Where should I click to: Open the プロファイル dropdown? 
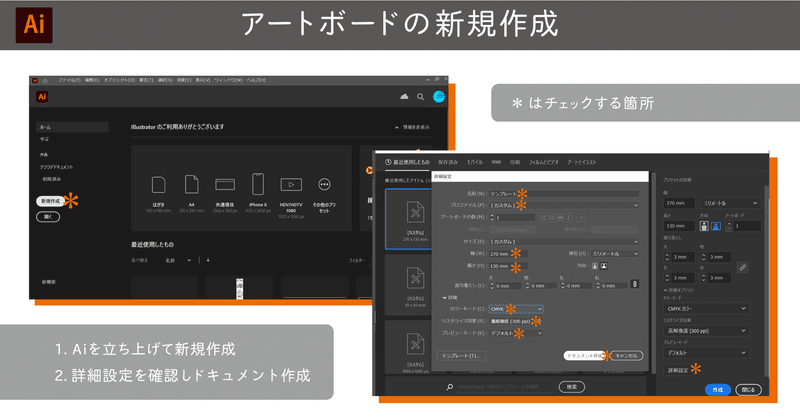(564, 205)
